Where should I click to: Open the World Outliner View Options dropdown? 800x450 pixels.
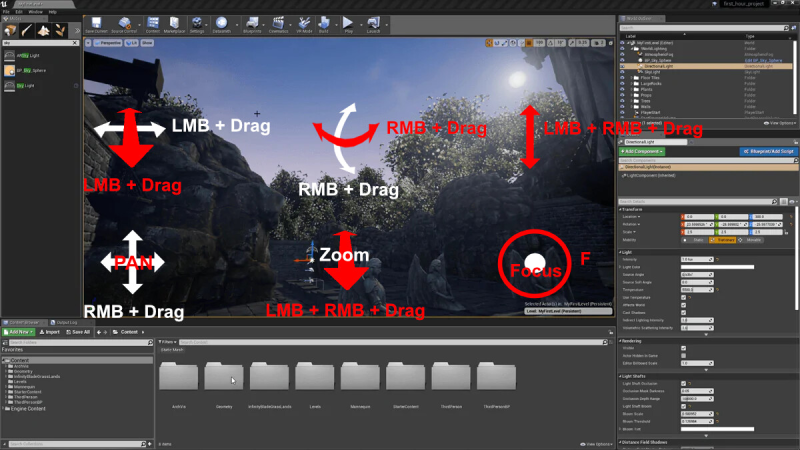click(x=780, y=123)
